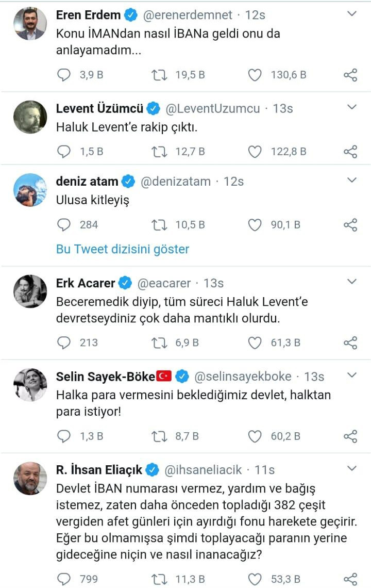Screen dimensions: 371x588
Task: Share deniz atam's tweet
Action: pyautogui.click(x=350, y=224)
